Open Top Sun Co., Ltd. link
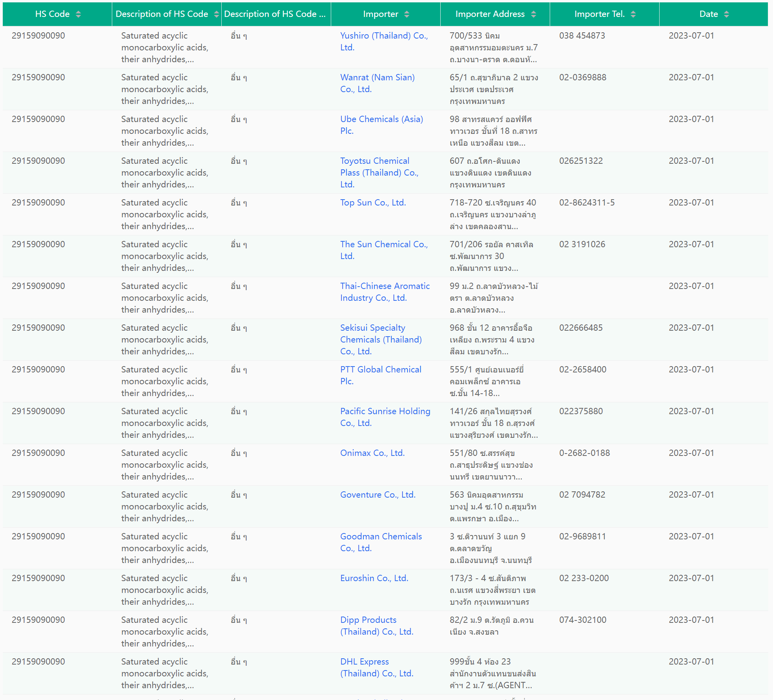The width and height of the screenshot is (773, 700). pyautogui.click(x=373, y=202)
